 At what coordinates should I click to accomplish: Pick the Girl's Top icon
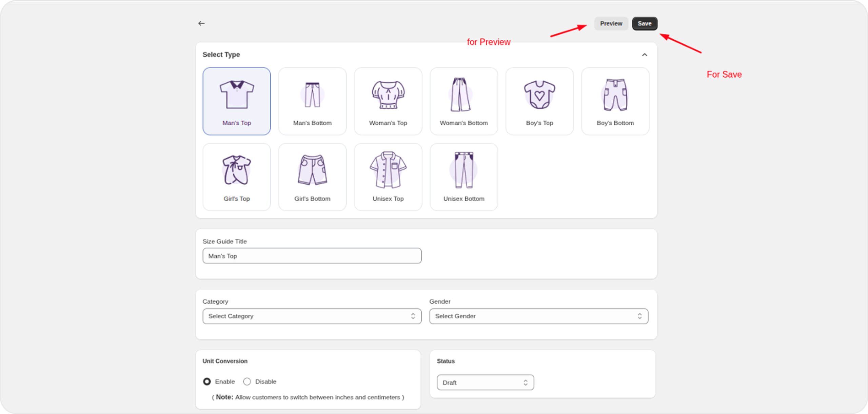pyautogui.click(x=237, y=170)
